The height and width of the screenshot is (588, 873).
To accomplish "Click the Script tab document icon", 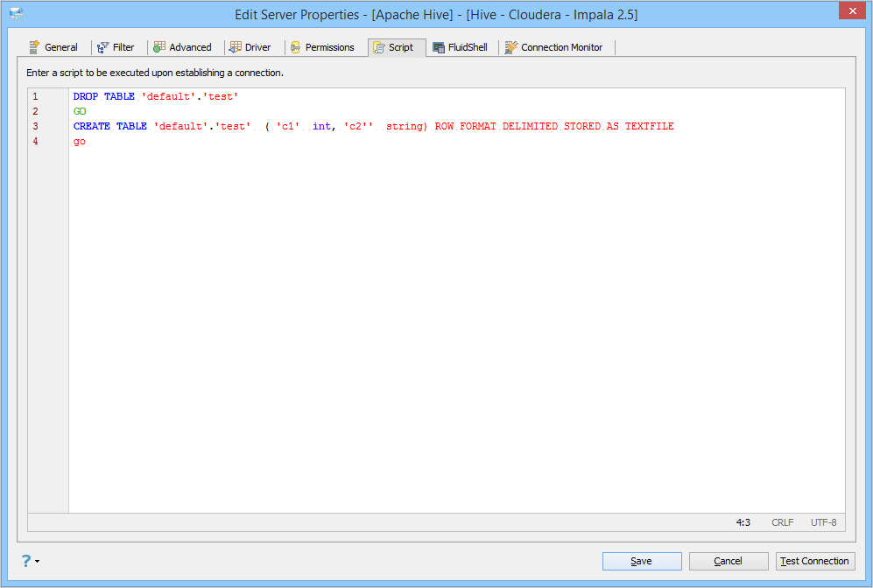I will coord(379,48).
